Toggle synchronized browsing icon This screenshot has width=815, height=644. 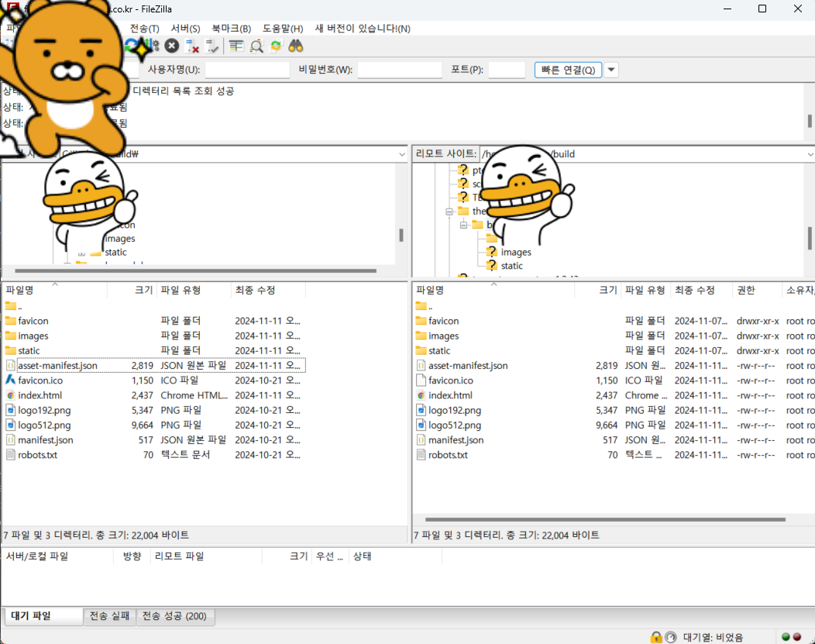pos(276,46)
